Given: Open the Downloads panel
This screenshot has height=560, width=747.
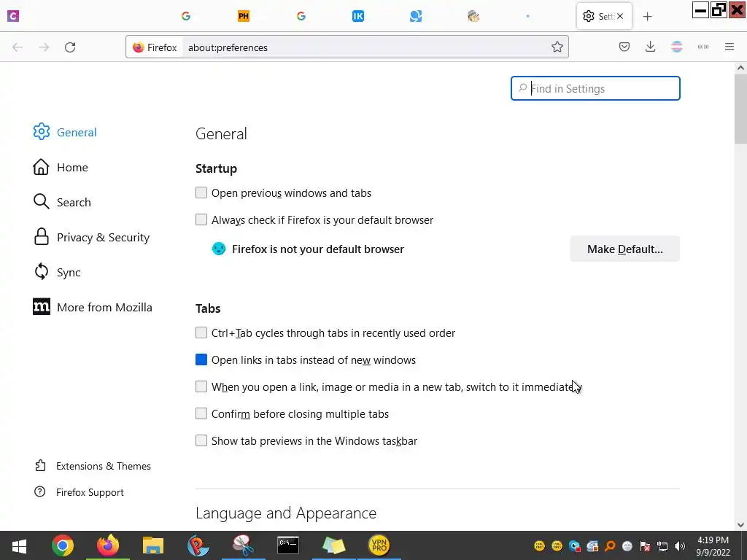Looking at the screenshot, I should (x=650, y=47).
